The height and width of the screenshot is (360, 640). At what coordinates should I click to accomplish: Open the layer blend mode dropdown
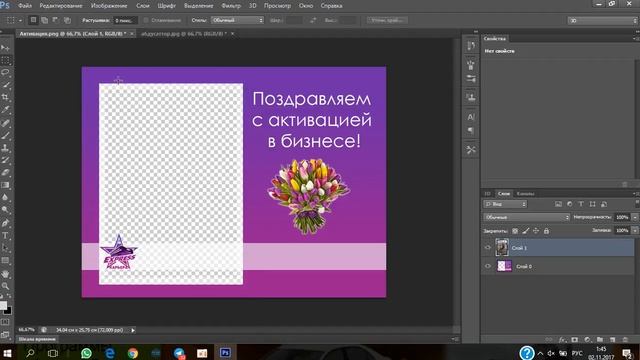527,217
